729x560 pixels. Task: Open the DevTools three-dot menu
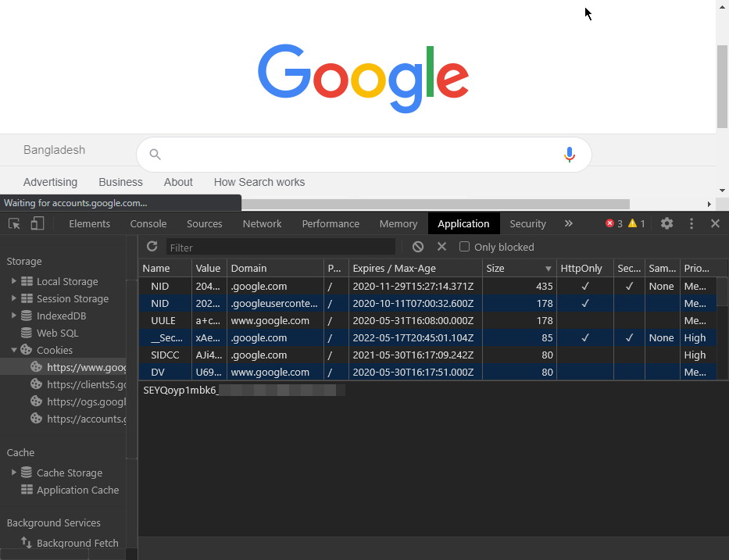coord(691,223)
